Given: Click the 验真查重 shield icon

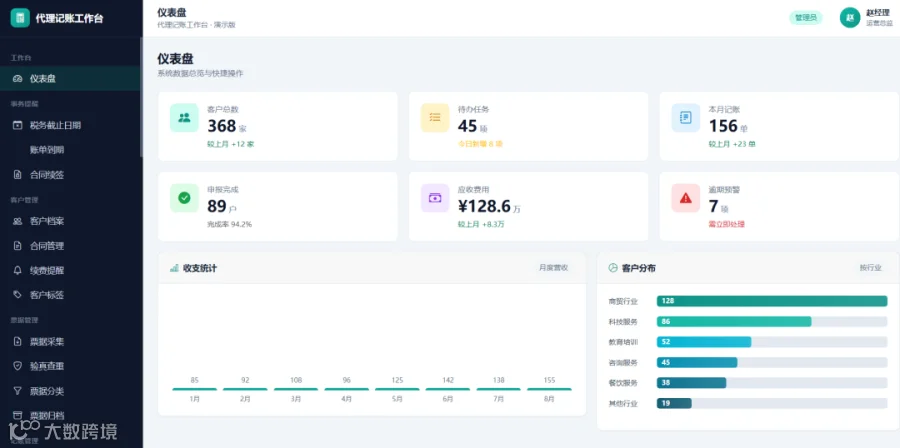Looking at the screenshot, I should click(17, 366).
